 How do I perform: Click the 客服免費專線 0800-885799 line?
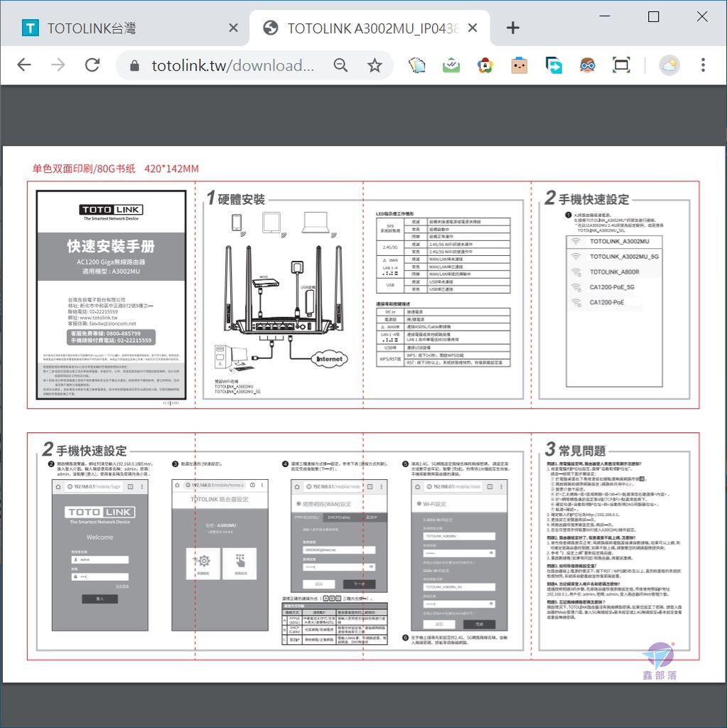(105, 333)
